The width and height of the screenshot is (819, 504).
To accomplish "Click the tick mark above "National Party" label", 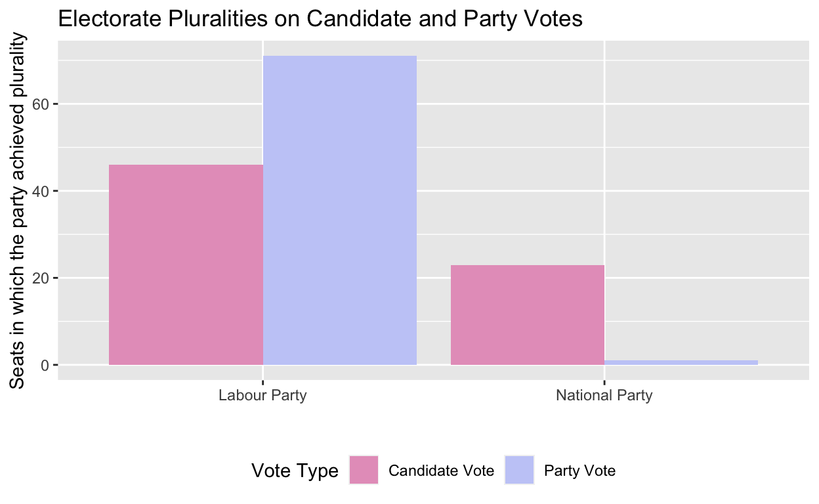I will click(x=604, y=383).
